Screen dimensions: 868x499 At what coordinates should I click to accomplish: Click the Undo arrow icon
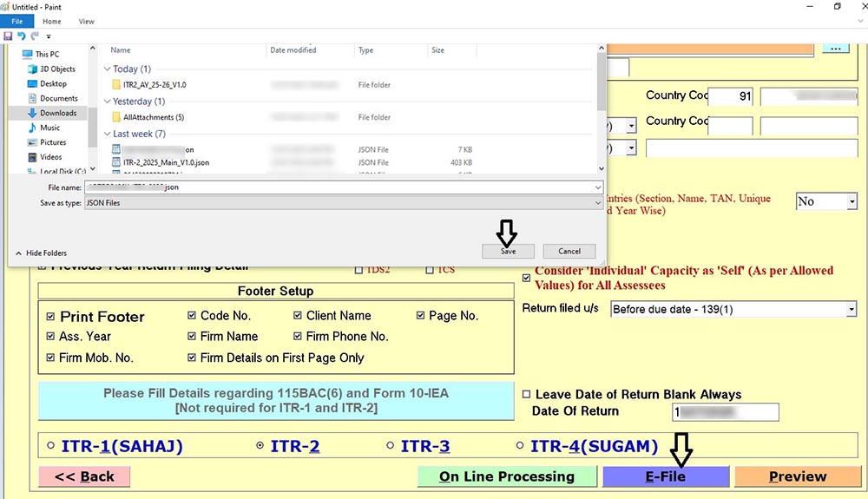(x=22, y=36)
